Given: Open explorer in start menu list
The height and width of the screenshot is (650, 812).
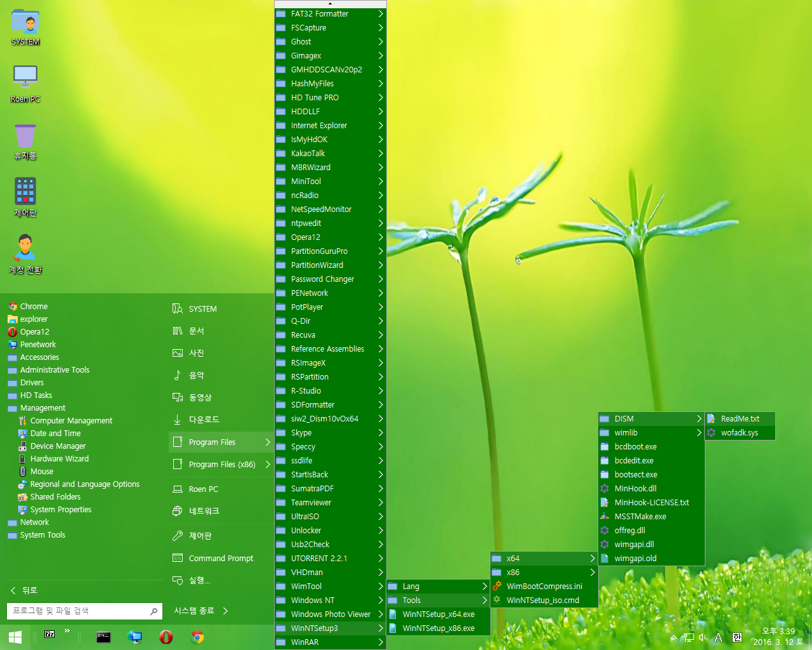Looking at the screenshot, I should pos(34,319).
